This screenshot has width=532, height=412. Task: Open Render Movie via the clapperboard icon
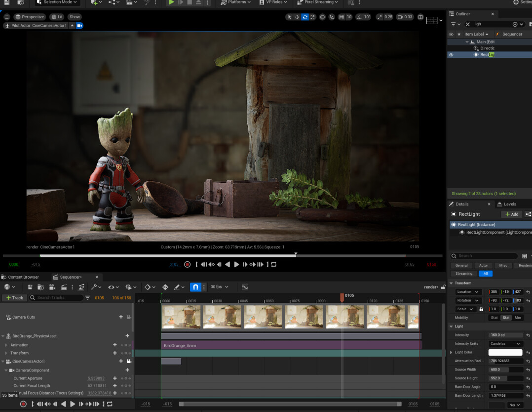64,287
